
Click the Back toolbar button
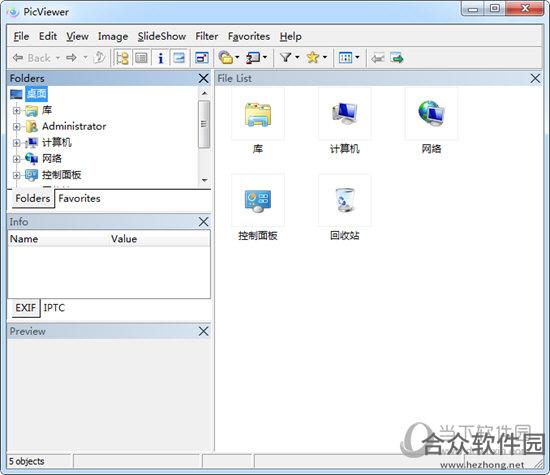point(32,58)
